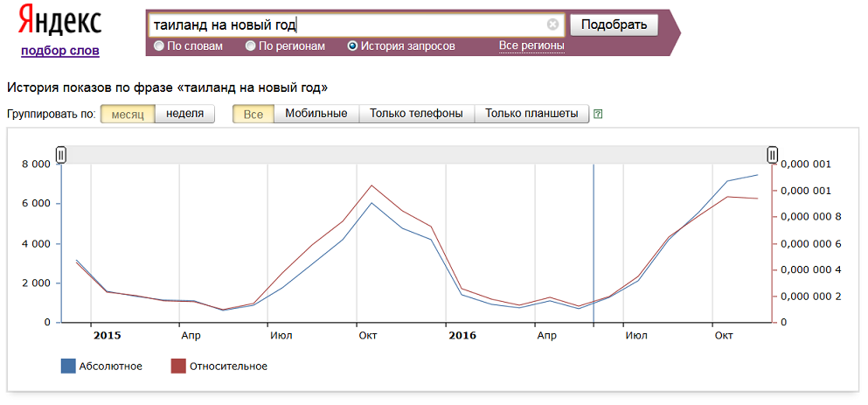This screenshot has width=868, height=405.
Task: Group the data by неделя
Action: pos(185,114)
